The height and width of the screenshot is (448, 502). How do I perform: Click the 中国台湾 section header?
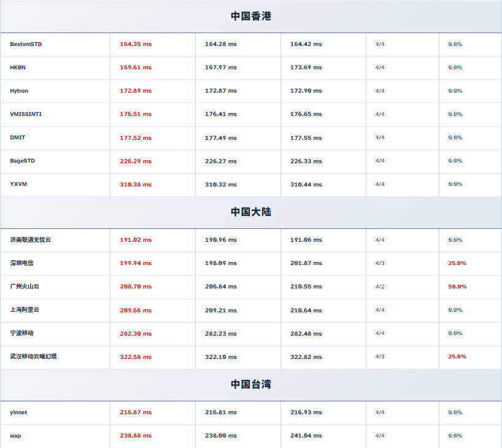point(251,384)
